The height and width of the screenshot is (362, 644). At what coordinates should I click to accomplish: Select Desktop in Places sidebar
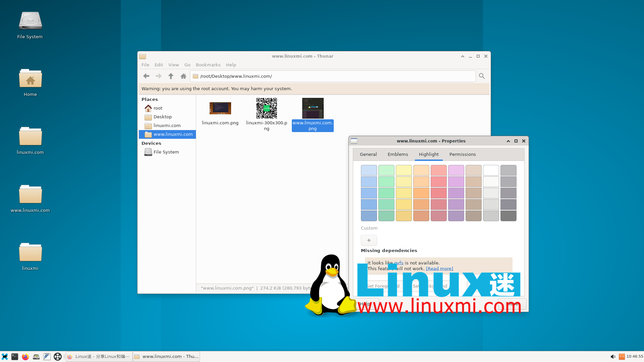[x=167, y=117]
